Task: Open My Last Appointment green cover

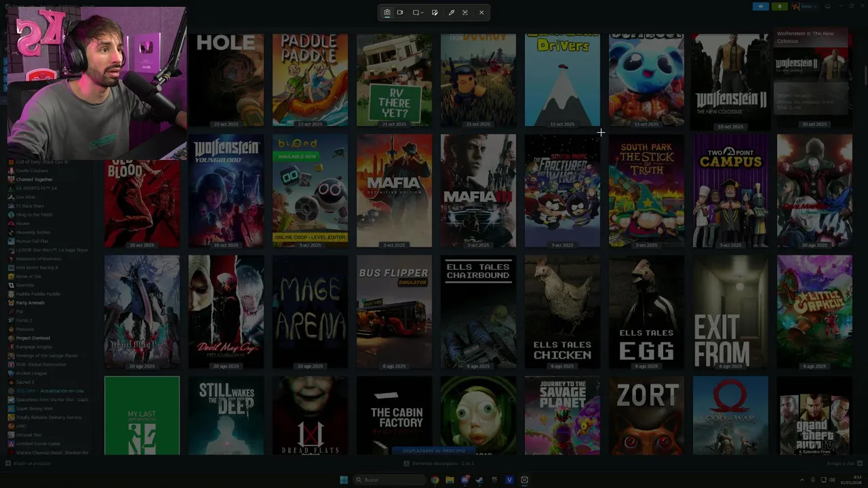Action: (142, 415)
